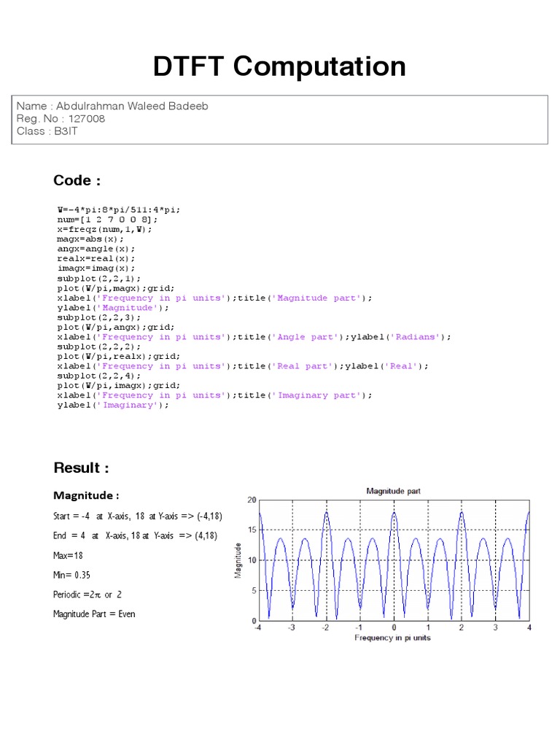Click the 'Result :' heading
This screenshot has height=747, width=560.
click(x=81, y=468)
